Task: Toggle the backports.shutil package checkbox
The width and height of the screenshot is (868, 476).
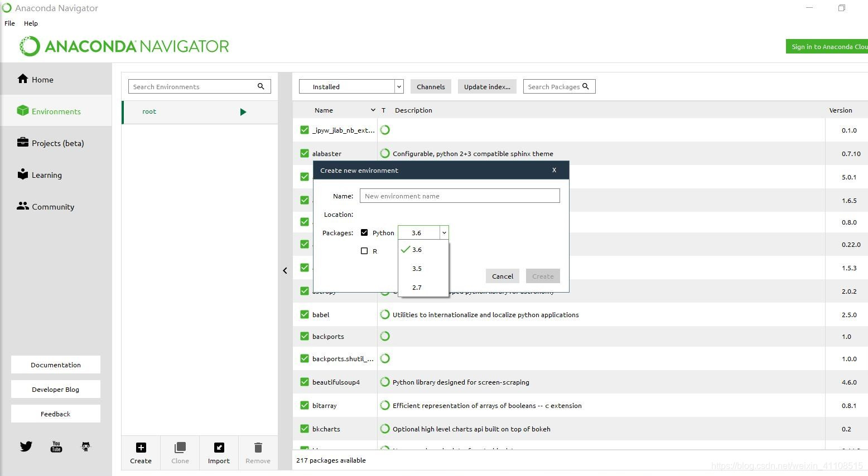Action: point(305,358)
